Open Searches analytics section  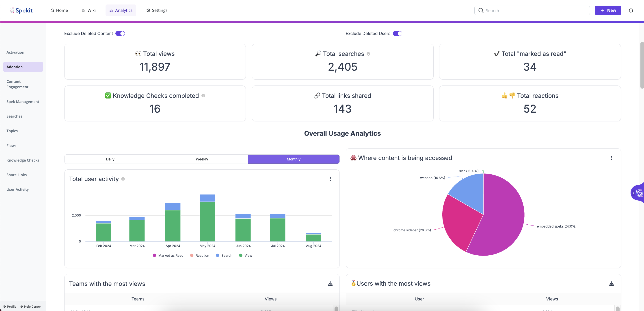coord(23,116)
